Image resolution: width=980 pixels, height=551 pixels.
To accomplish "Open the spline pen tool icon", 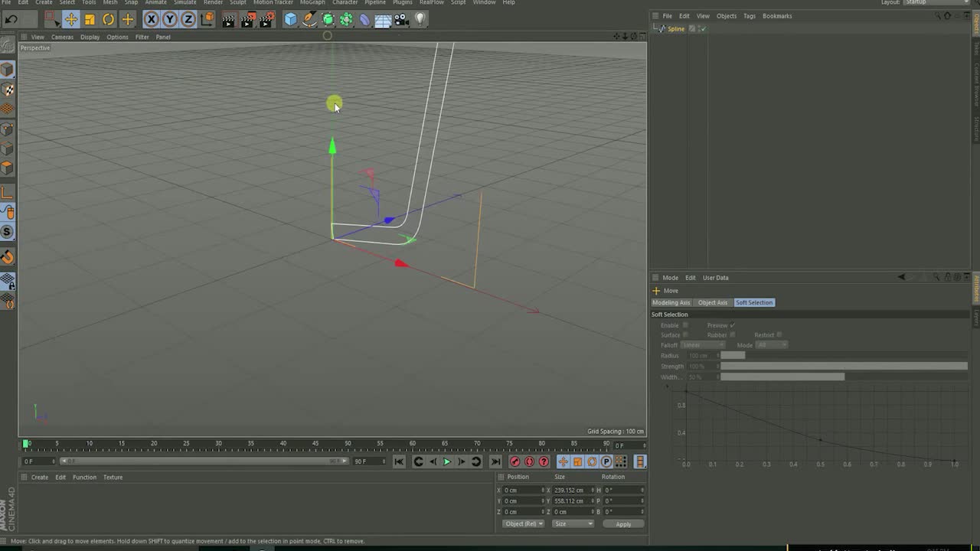I will [x=309, y=19].
